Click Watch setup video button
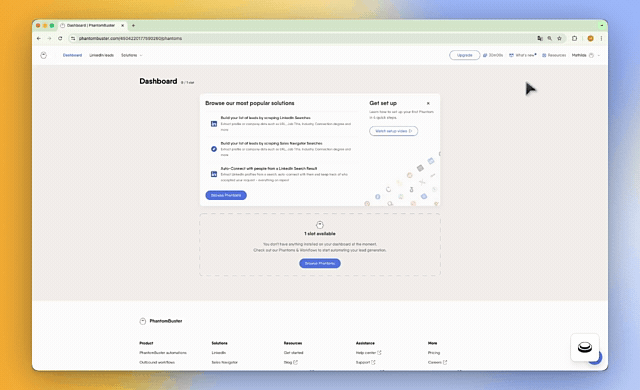 (x=393, y=131)
